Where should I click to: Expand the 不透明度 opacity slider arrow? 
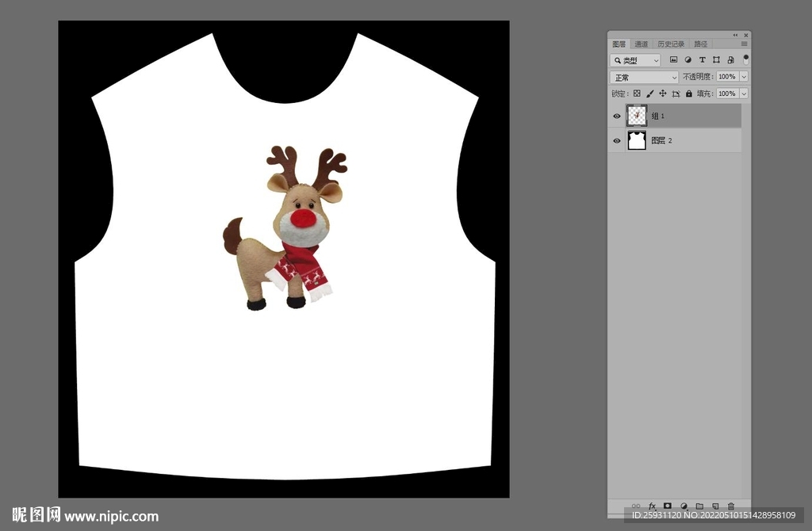tap(744, 77)
